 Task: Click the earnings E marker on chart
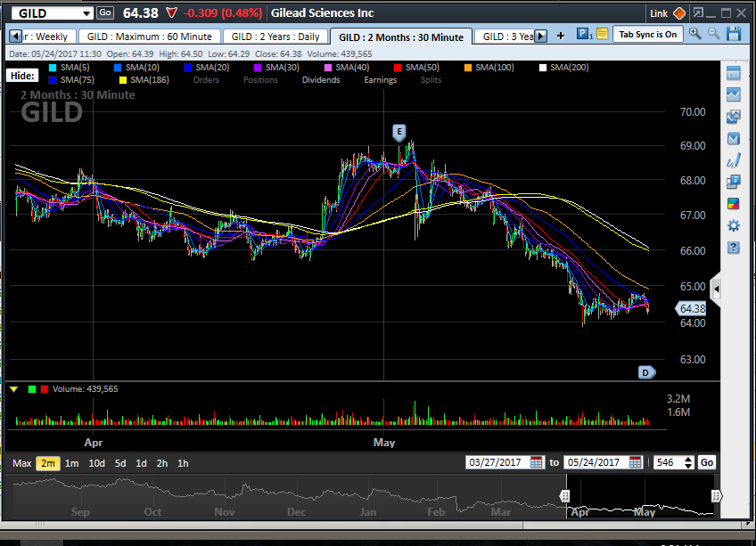pyautogui.click(x=399, y=133)
